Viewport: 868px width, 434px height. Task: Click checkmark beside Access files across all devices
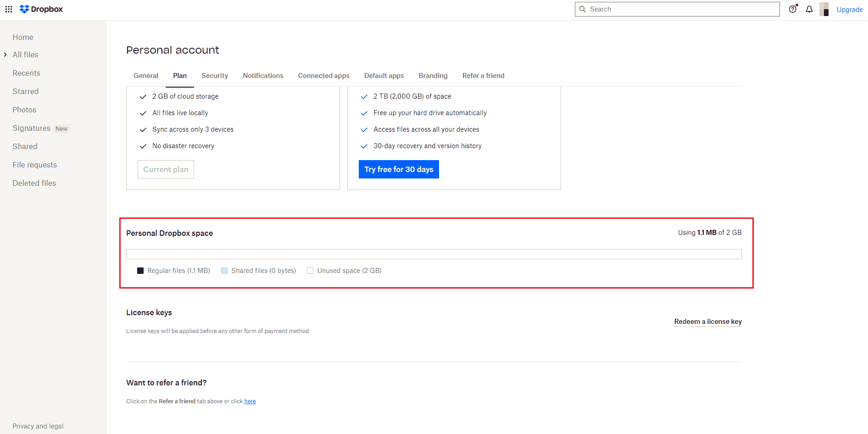pos(364,130)
